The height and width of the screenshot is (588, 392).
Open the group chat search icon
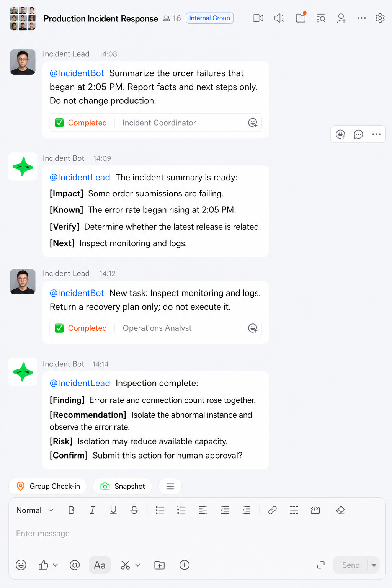click(321, 18)
